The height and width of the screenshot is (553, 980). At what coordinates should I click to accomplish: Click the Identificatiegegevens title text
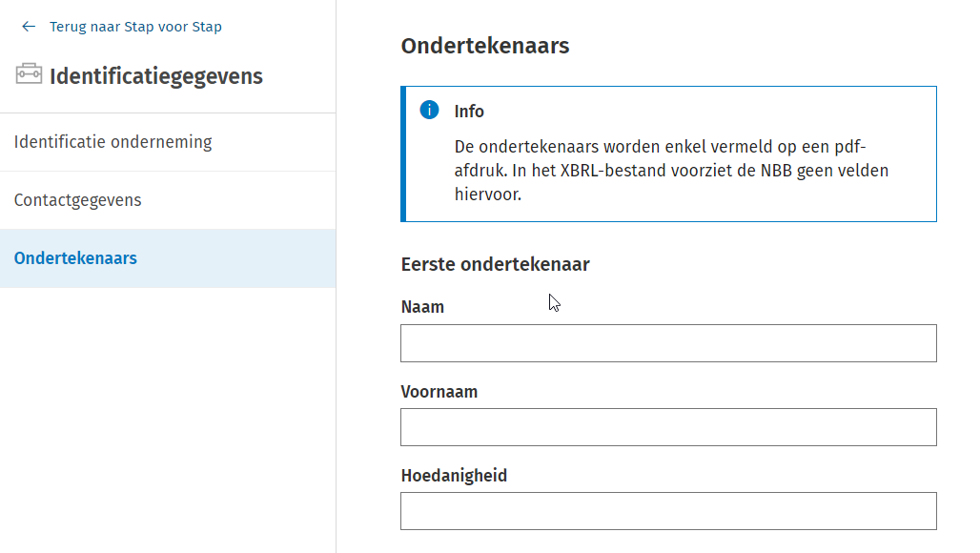[x=158, y=75]
